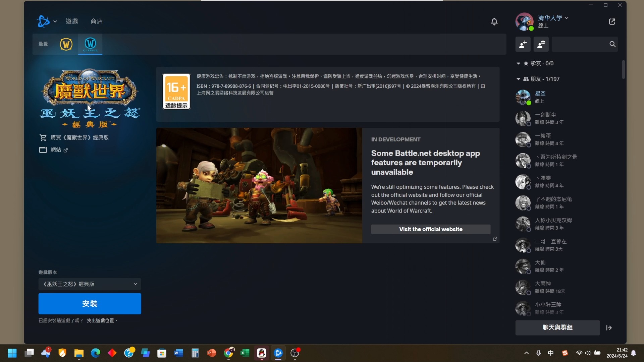Open external link icon on news card
The height and width of the screenshot is (362, 644).
click(495, 239)
